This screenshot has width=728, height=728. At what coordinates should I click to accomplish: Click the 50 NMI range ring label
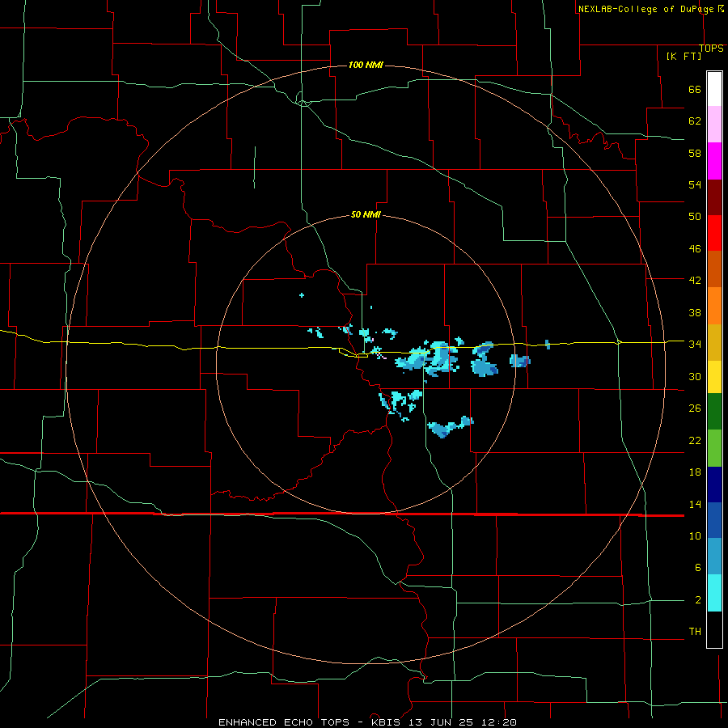366,214
